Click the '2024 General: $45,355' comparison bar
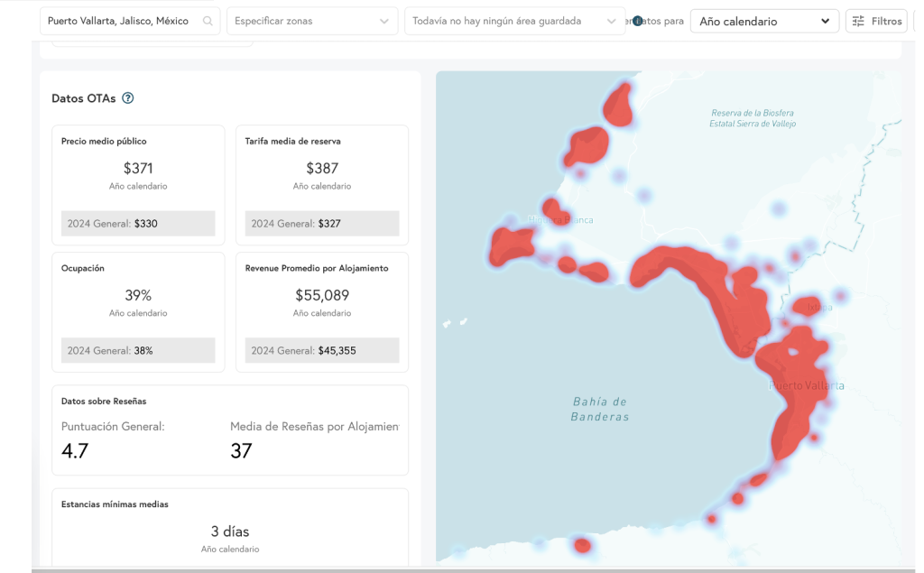This screenshot has width=924, height=573. (322, 350)
